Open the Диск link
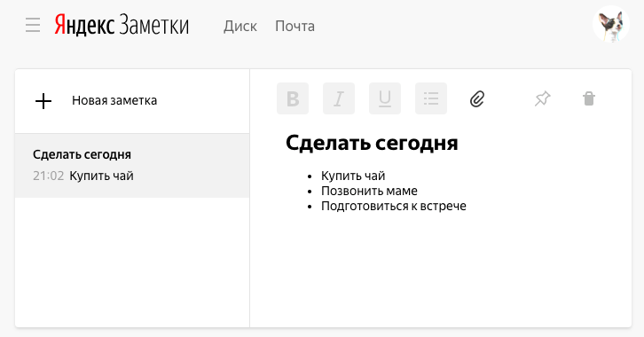Viewport: 644px width, 337px height. tap(240, 27)
